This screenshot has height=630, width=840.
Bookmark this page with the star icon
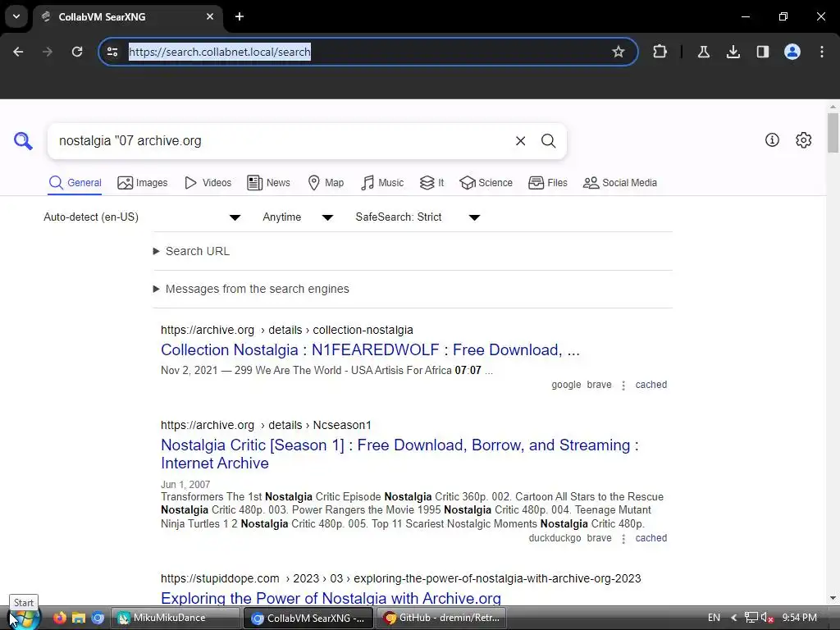(619, 52)
